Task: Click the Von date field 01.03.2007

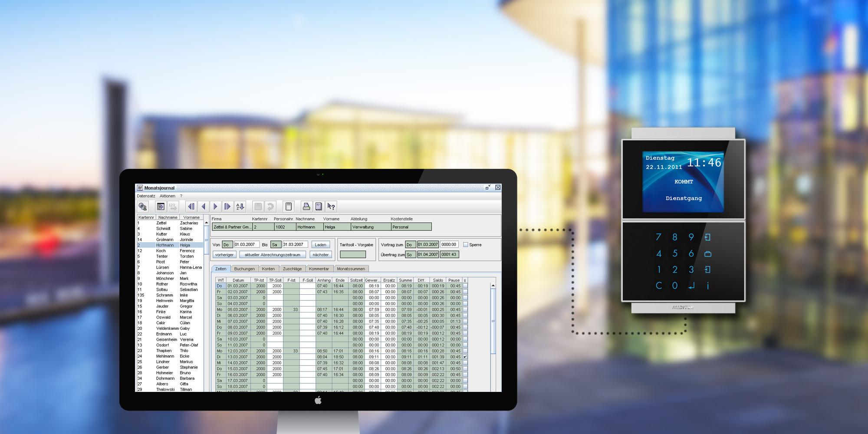Action: (246, 245)
